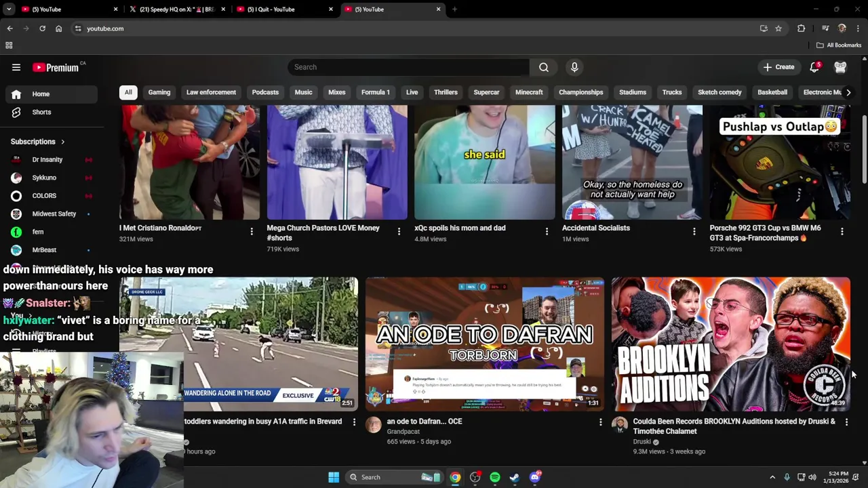Viewport: 868px width, 488px height.
Task: Open the COLORS subscription channel
Action: pos(52,196)
